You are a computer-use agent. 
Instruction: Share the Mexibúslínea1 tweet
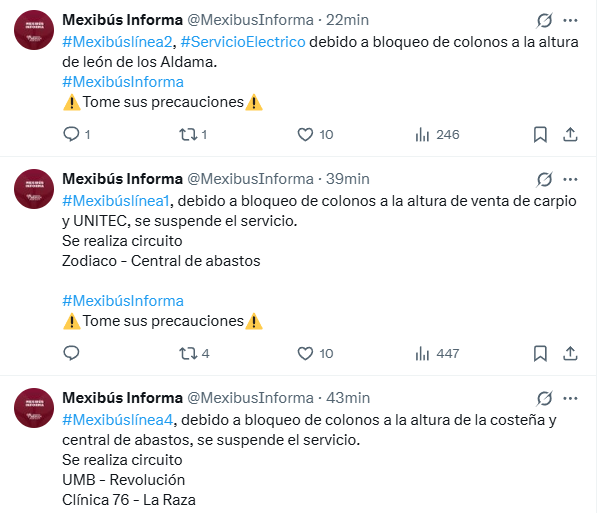coord(570,353)
